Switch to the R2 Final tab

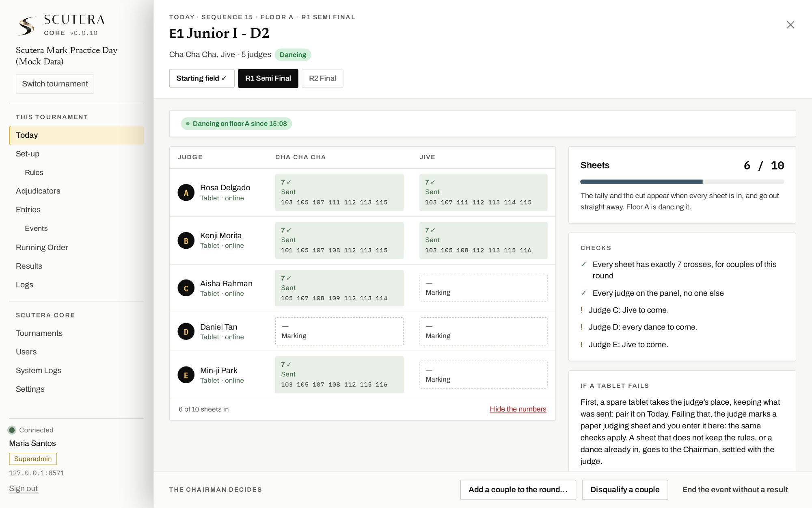coord(322,78)
